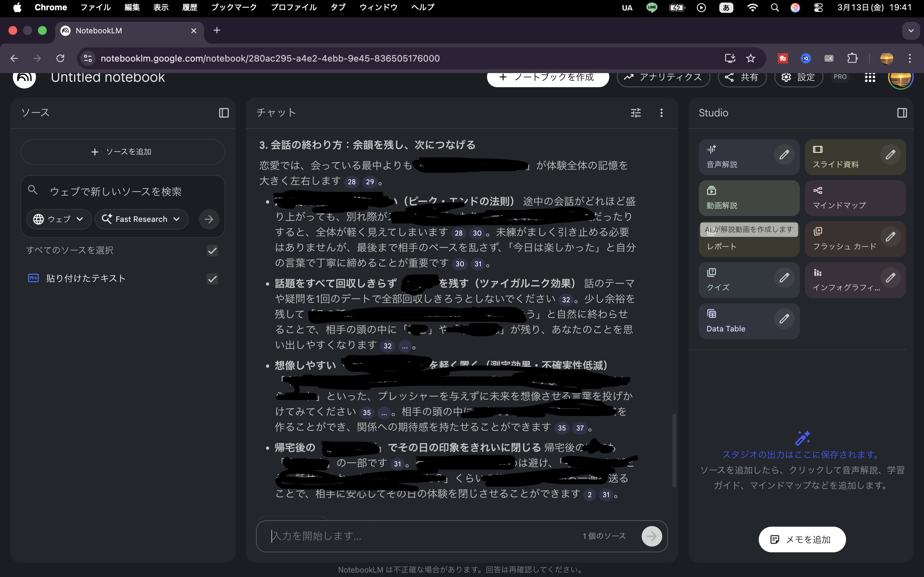Click the chat scrollbar thumb
Image resolution: width=924 pixels, height=577 pixels.
[x=674, y=450]
